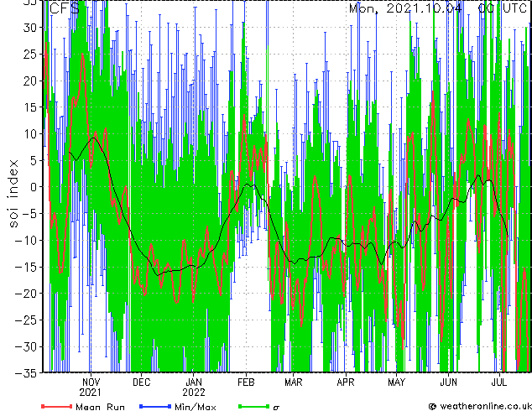
Task: Click the red Mean Run legend swatch
Action: [x=57, y=406]
